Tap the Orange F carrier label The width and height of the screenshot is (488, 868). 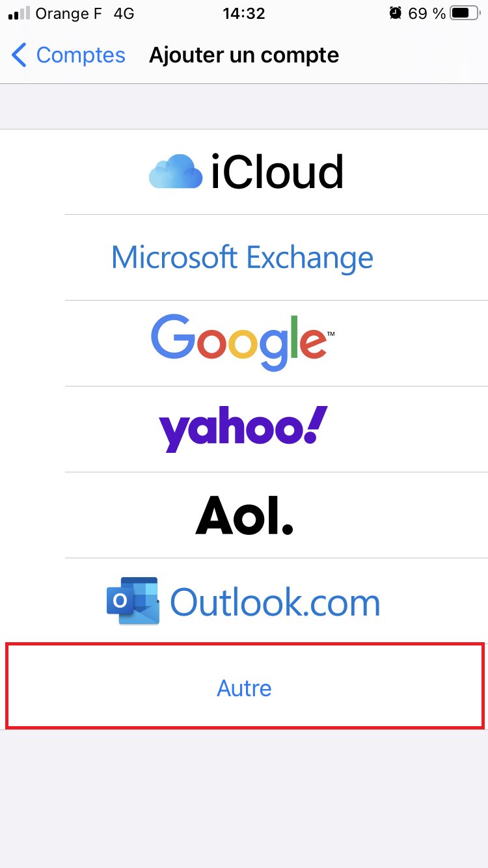click(x=69, y=13)
